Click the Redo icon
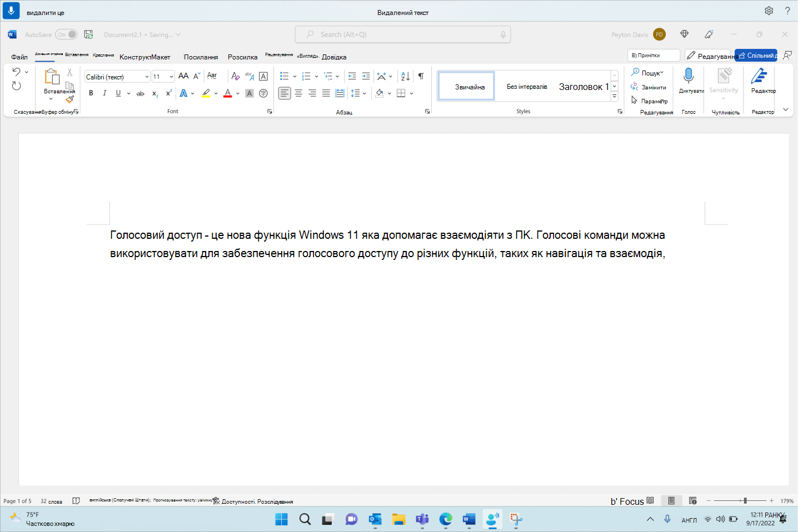Viewport: 798px width, 532px height. 16,86
